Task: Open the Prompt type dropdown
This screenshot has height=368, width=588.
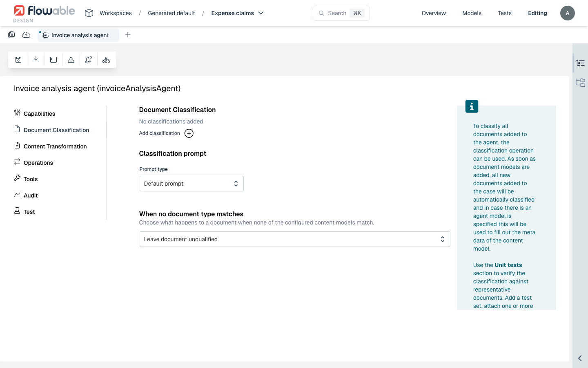Action: pyautogui.click(x=192, y=184)
